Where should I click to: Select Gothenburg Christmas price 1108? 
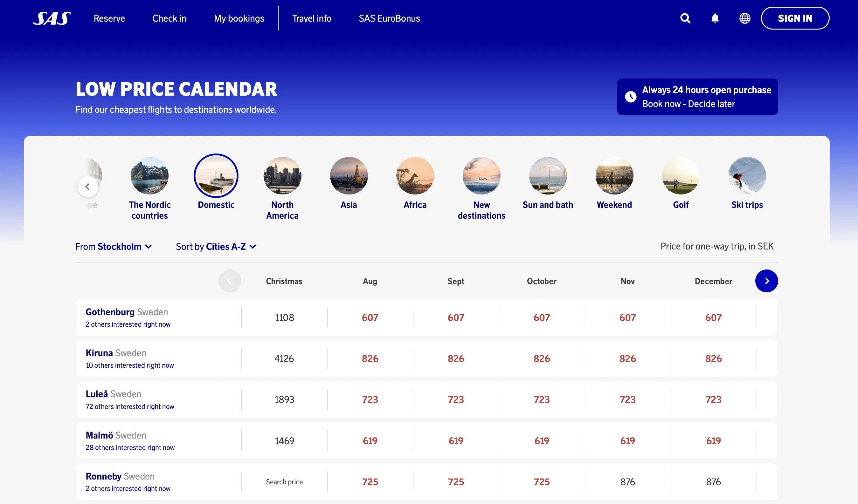pyautogui.click(x=284, y=317)
